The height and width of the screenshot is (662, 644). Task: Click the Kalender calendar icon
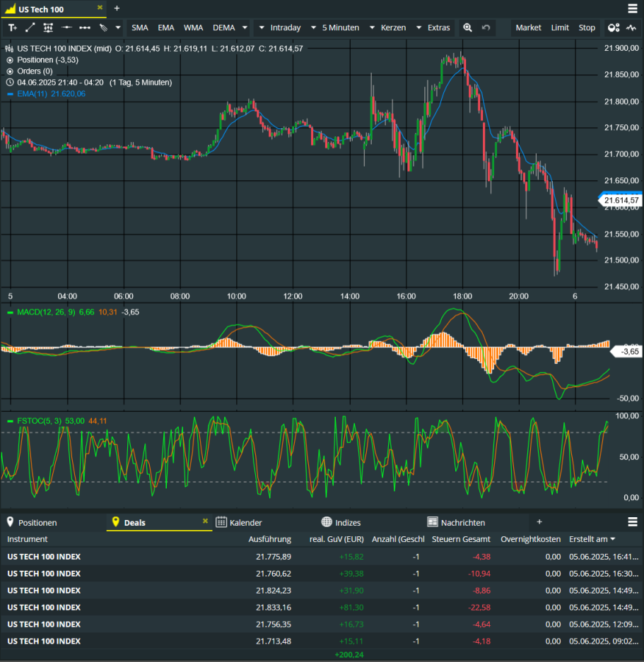pyautogui.click(x=221, y=522)
